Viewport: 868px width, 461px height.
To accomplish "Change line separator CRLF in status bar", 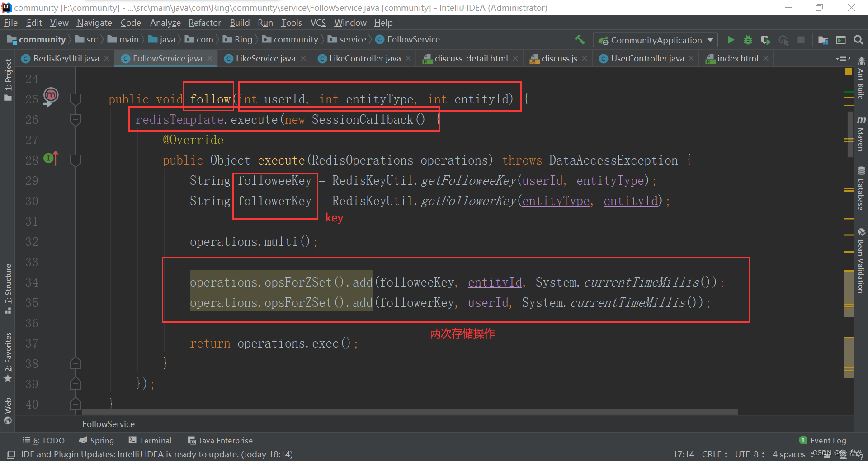I will pyautogui.click(x=715, y=454).
